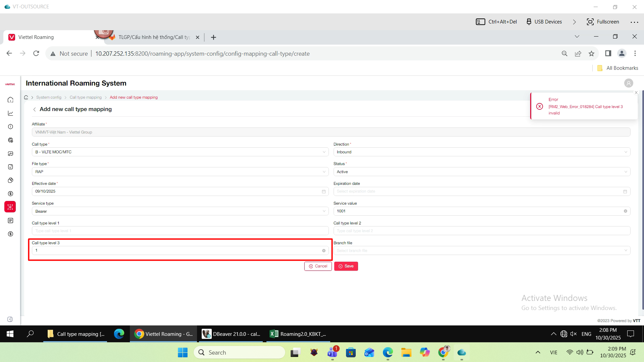Switch to the TLGP/Cấu hình hệ thống tab
644x362 pixels.
[154, 37]
